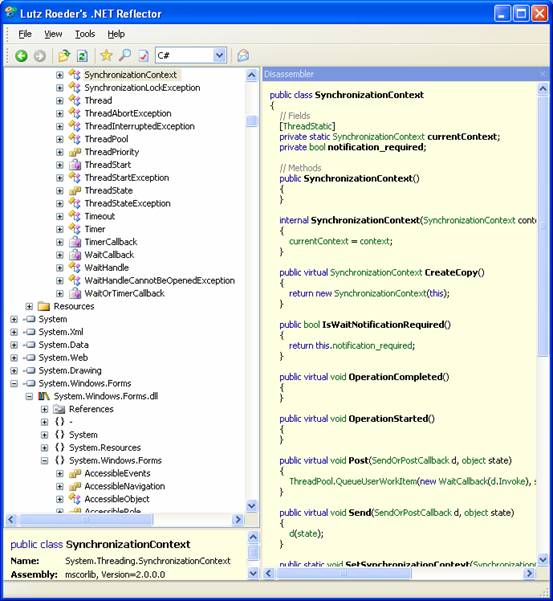Screen dimensions: 553x601
Task: Click the OperationCompleted method link
Action: click(395, 377)
